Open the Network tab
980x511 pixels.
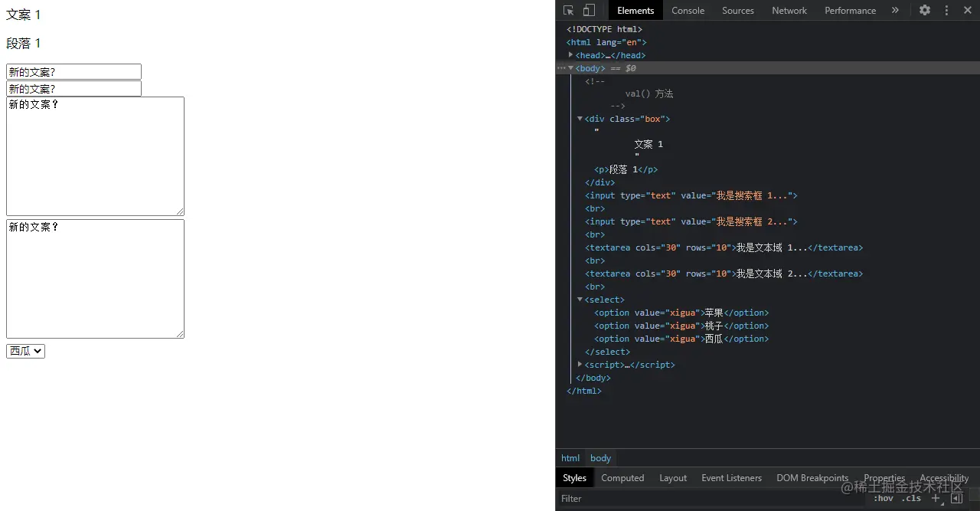pos(789,10)
